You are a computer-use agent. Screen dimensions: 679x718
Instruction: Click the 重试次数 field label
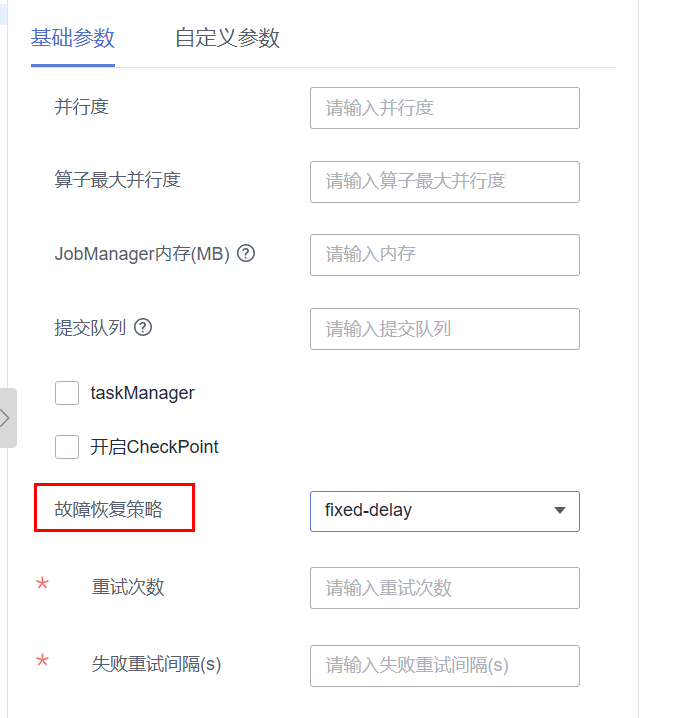click(128, 587)
